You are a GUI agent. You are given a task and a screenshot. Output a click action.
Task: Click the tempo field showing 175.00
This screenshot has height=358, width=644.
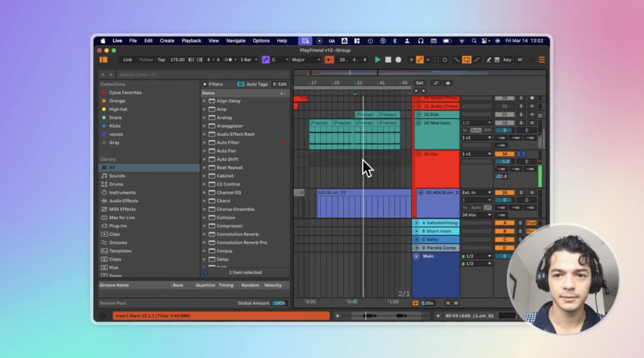point(177,60)
